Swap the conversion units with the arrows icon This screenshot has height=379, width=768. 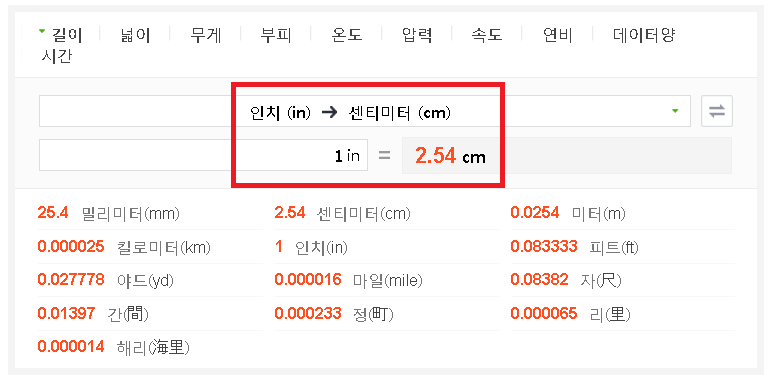click(x=717, y=111)
